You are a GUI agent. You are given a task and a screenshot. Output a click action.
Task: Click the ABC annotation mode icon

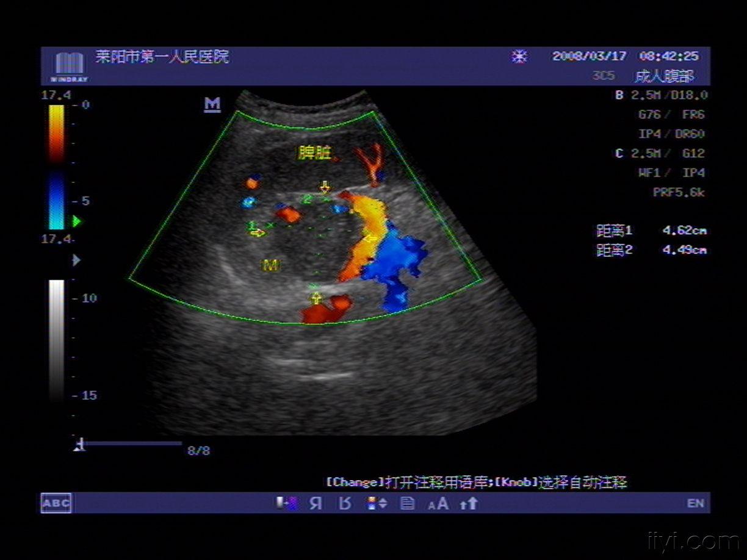click(56, 503)
